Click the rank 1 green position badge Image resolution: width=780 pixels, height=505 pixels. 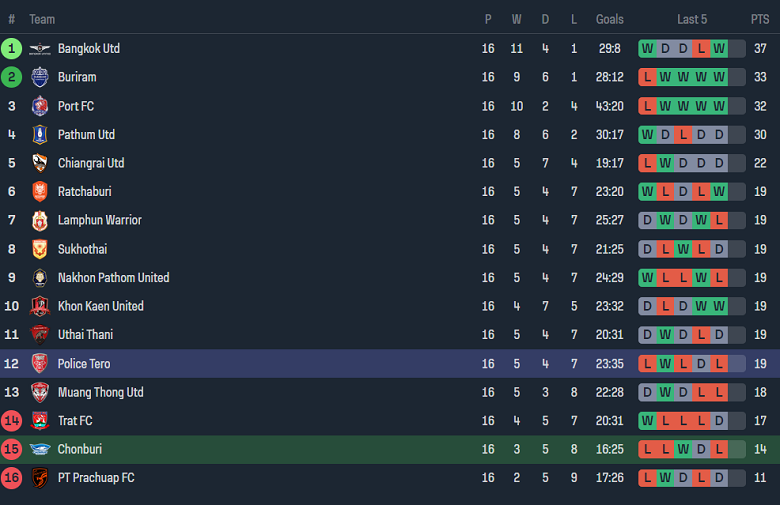pos(12,48)
